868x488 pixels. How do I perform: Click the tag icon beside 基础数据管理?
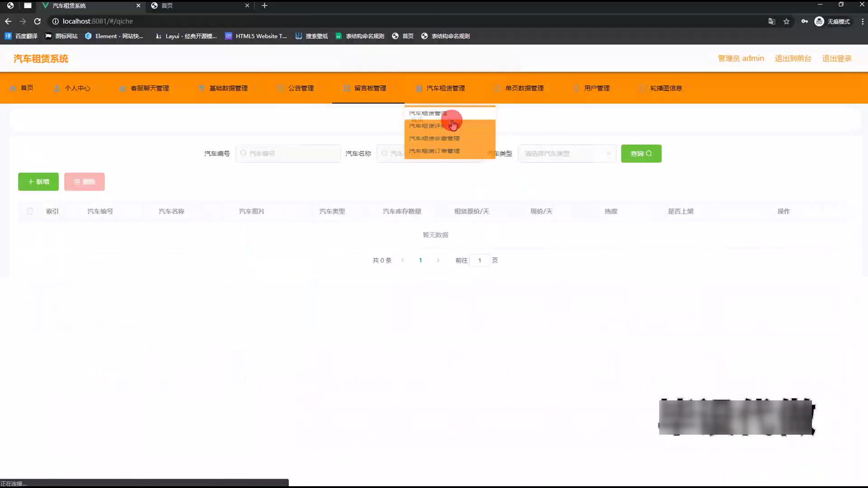pos(202,88)
